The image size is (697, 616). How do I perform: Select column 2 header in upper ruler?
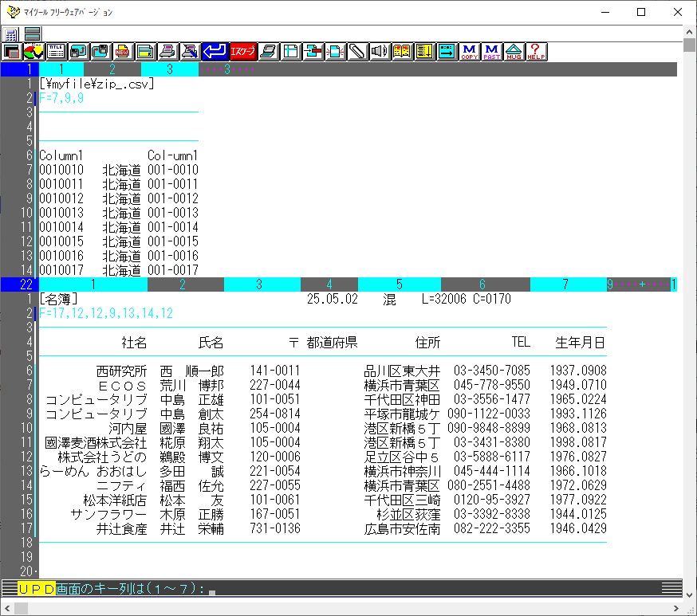(x=112, y=69)
